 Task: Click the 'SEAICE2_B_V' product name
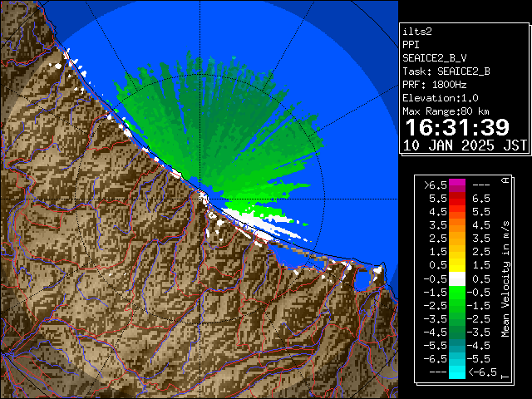click(x=435, y=58)
